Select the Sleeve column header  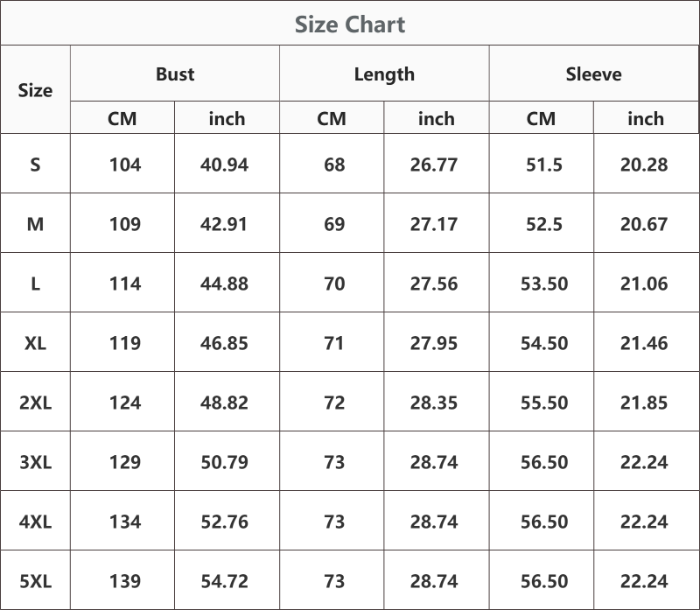coord(594,74)
